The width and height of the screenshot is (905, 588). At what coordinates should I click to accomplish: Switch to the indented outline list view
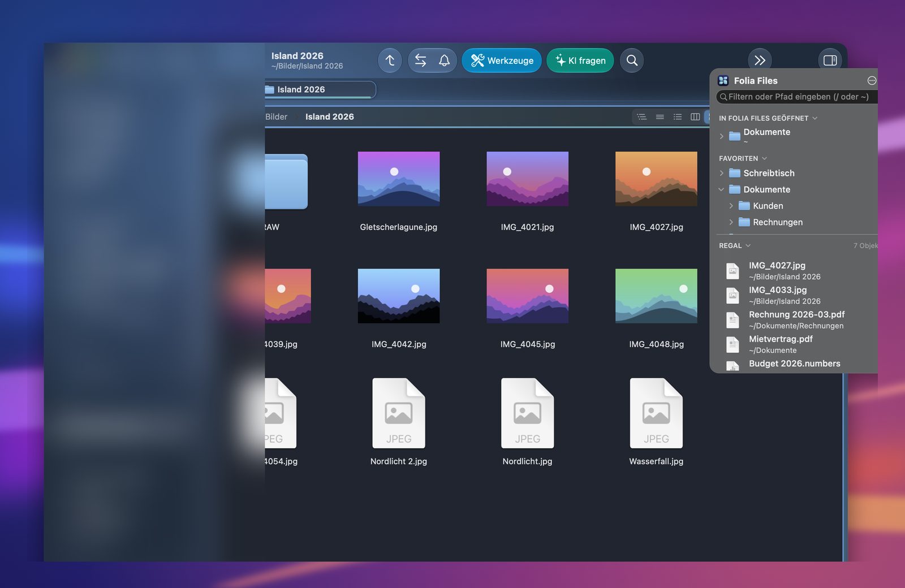tap(641, 117)
